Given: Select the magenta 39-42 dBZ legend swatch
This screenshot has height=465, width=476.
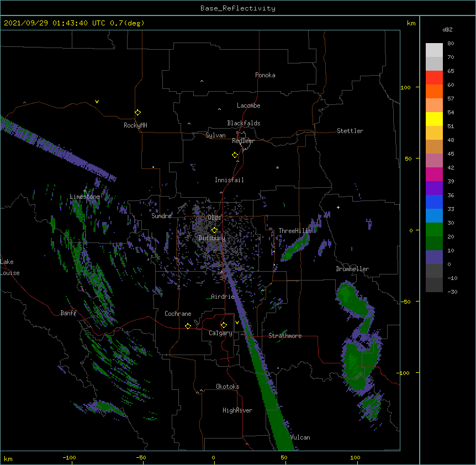Looking at the screenshot, I should pyautogui.click(x=434, y=174).
